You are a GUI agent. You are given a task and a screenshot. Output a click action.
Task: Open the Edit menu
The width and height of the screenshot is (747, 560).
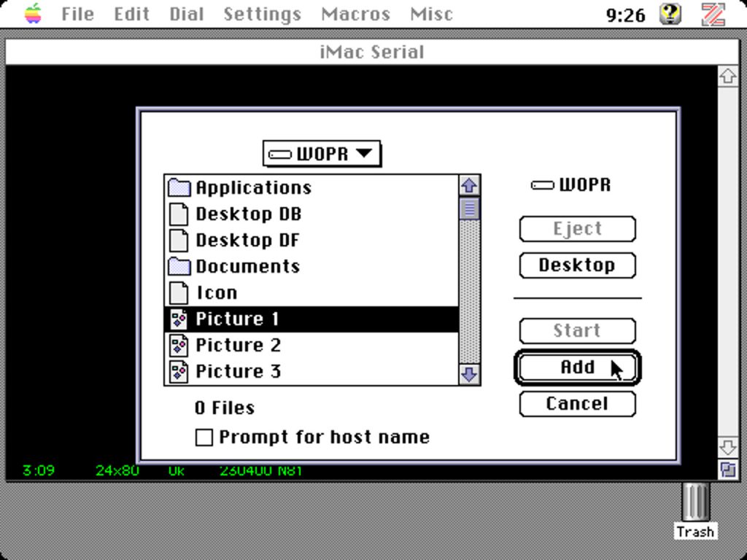(131, 15)
